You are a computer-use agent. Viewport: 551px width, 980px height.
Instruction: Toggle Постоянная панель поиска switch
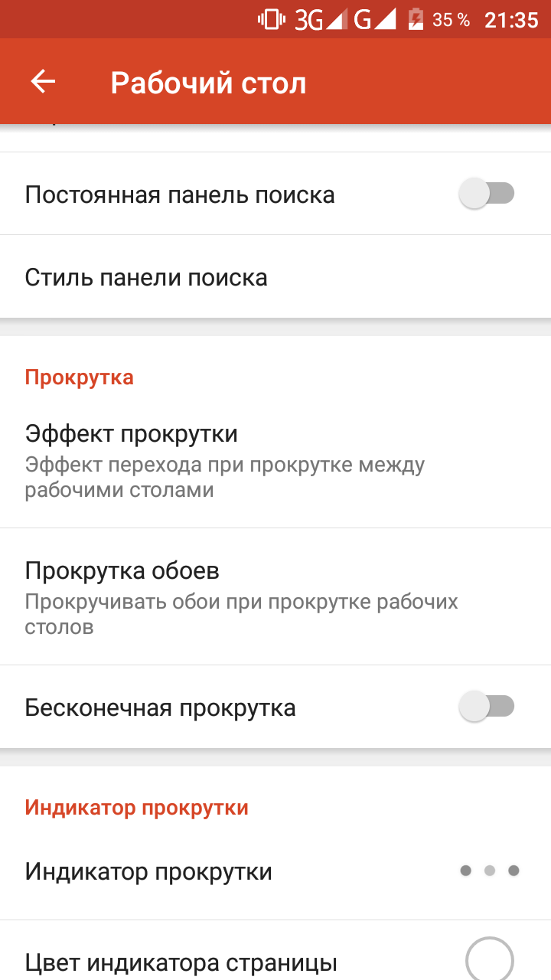(487, 194)
